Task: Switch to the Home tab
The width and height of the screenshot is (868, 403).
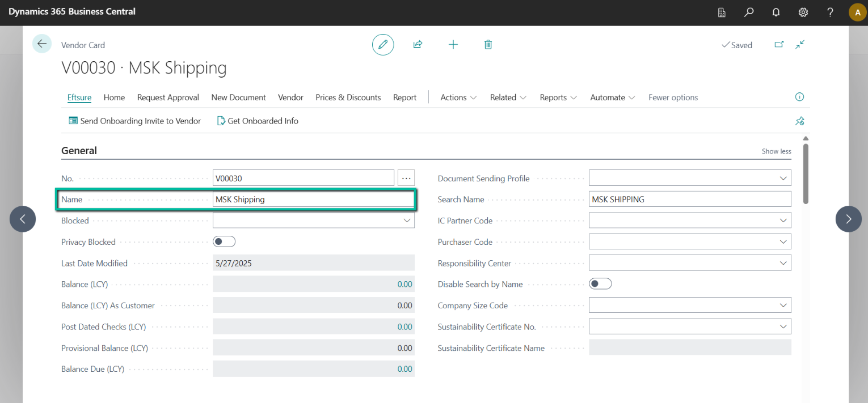Action: point(114,97)
